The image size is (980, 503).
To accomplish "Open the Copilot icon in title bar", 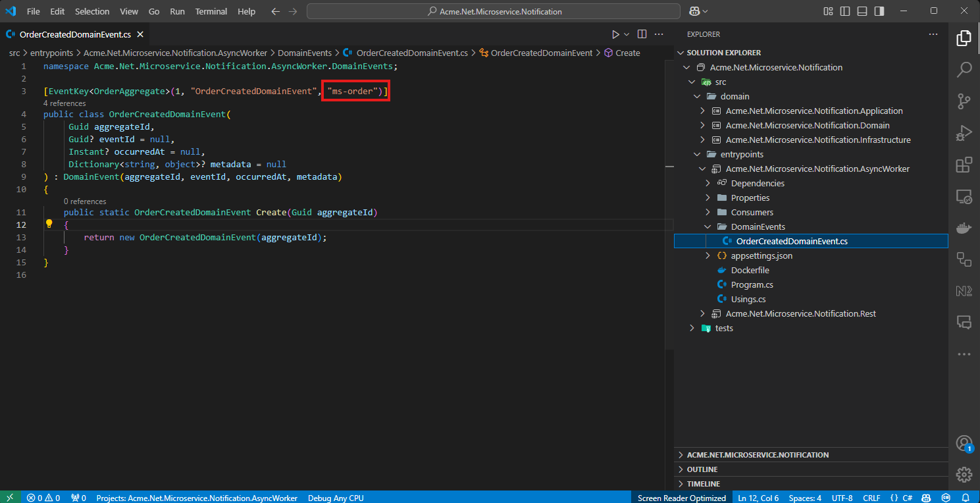I will pyautogui.click(x=694, y=11).
